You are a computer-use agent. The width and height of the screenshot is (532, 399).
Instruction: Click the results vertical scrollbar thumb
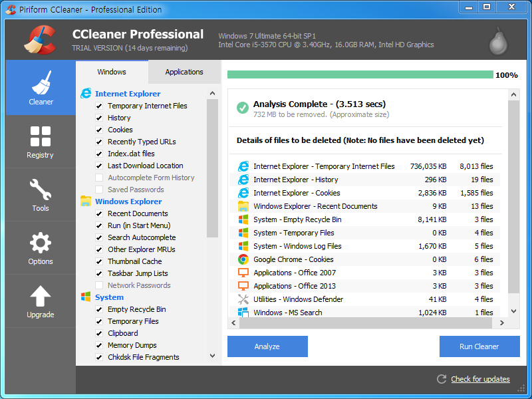point(513,197)
